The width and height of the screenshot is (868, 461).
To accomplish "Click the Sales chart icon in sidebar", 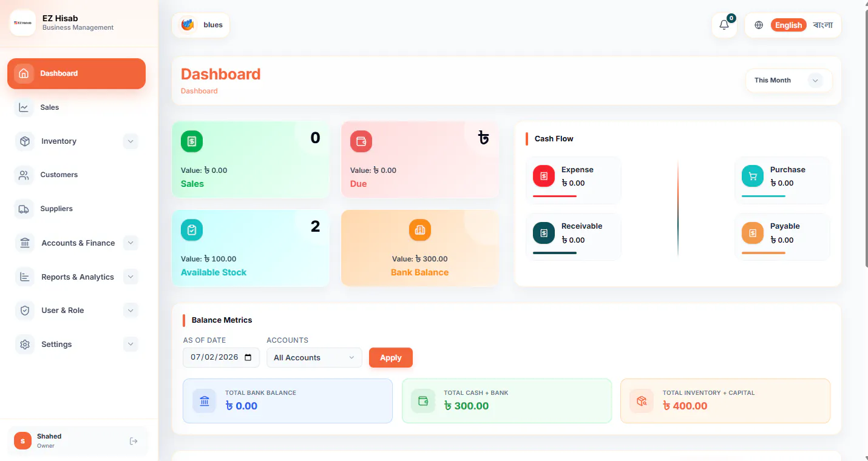I will tap(24, 107).
